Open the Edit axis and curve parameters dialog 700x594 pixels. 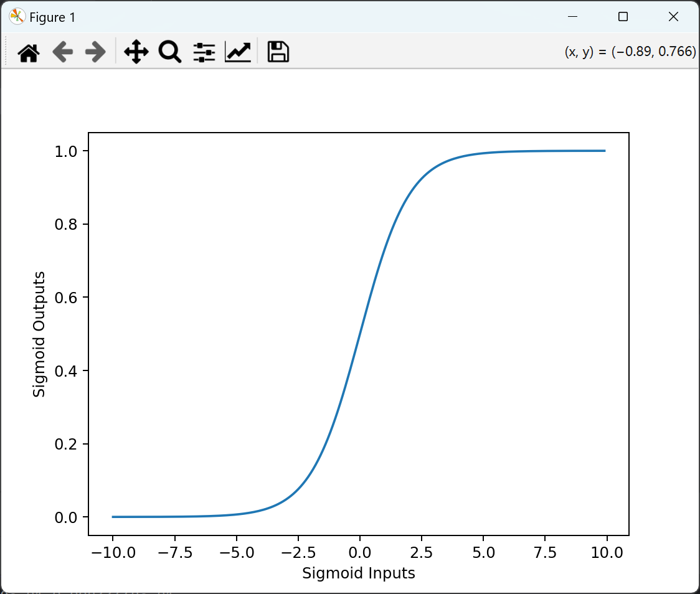(238, 52)
